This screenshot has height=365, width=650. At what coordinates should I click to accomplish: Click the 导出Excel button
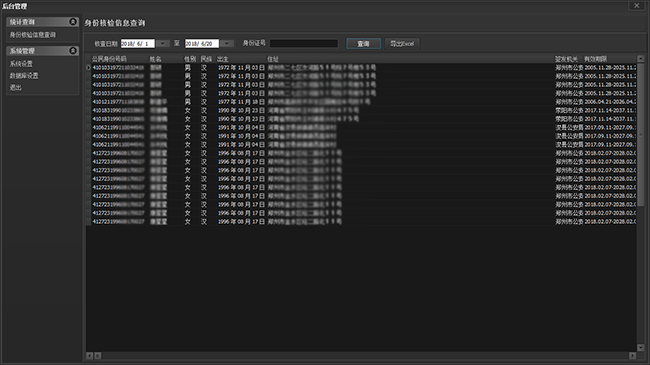click(x=402, y=44)
